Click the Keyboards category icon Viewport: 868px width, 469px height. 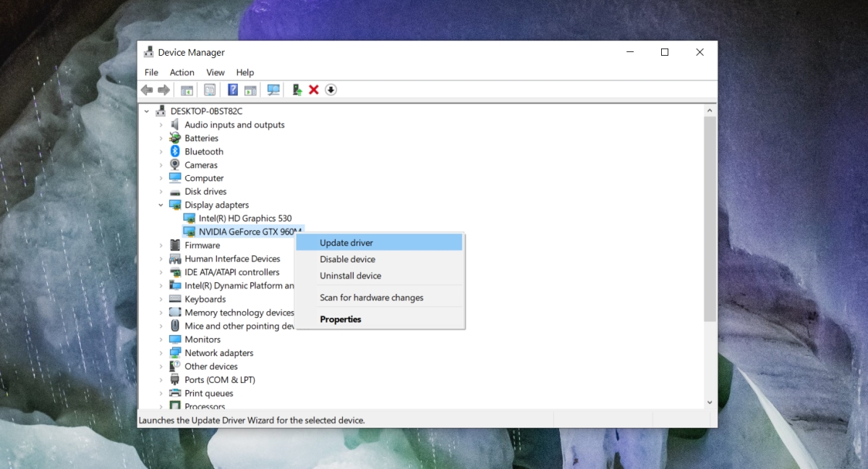[175, 299]
